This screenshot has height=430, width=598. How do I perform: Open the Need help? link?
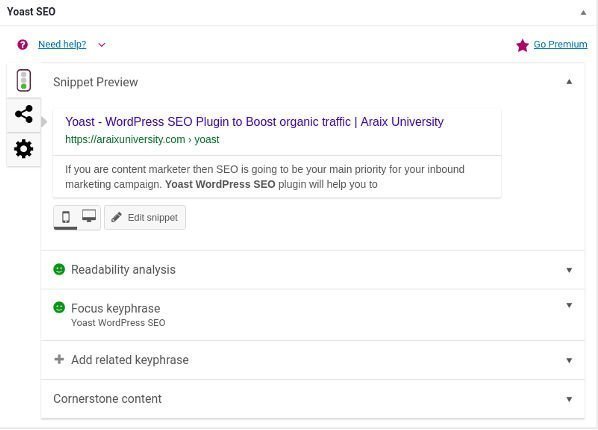point(62,44)
